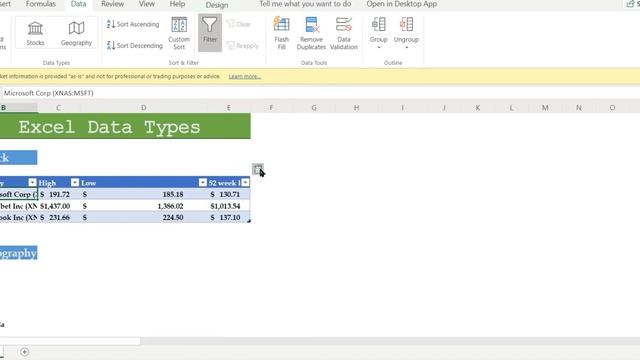Screen dimensions: 640x360
Task: Select cell with value 191.72
Action: 59,194
